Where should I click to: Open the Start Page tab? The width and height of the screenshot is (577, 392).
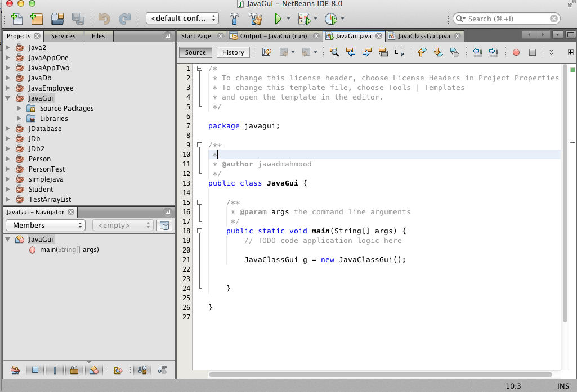(x=196, y=36)
